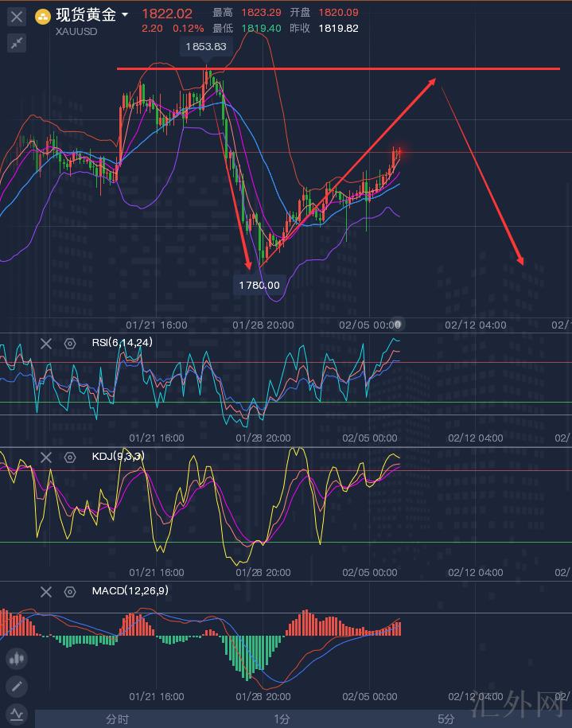Open the indicators line-chart icon
Viewport: 572px width, 728px height.
pyautogui.click(x=17, y=714)
